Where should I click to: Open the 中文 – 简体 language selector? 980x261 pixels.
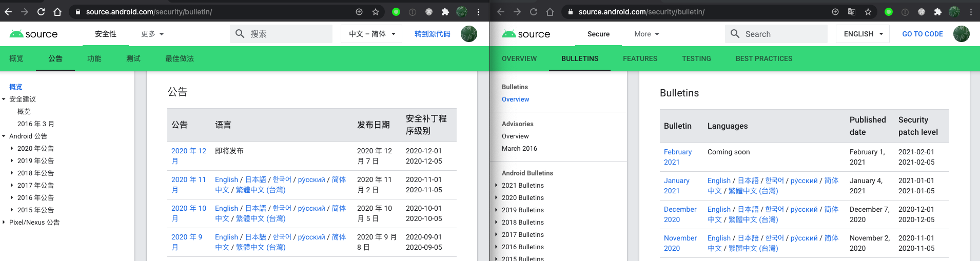point(372,34)
